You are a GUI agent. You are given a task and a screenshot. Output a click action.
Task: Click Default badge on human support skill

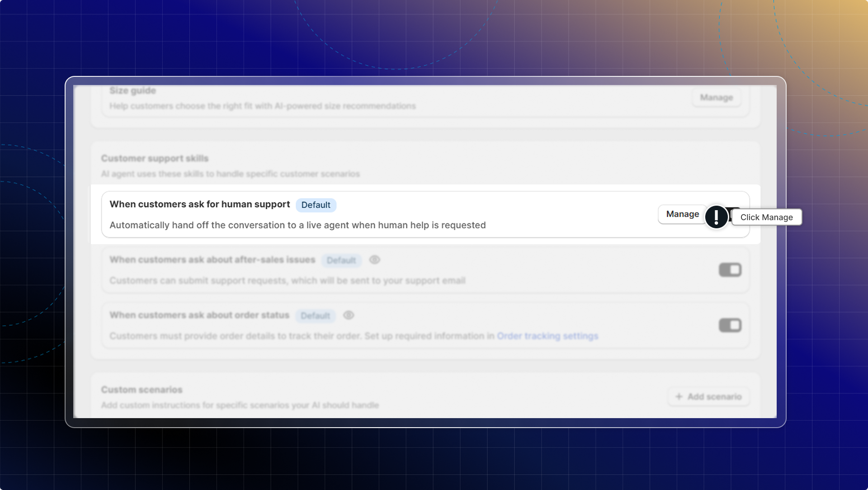(316, 205)
